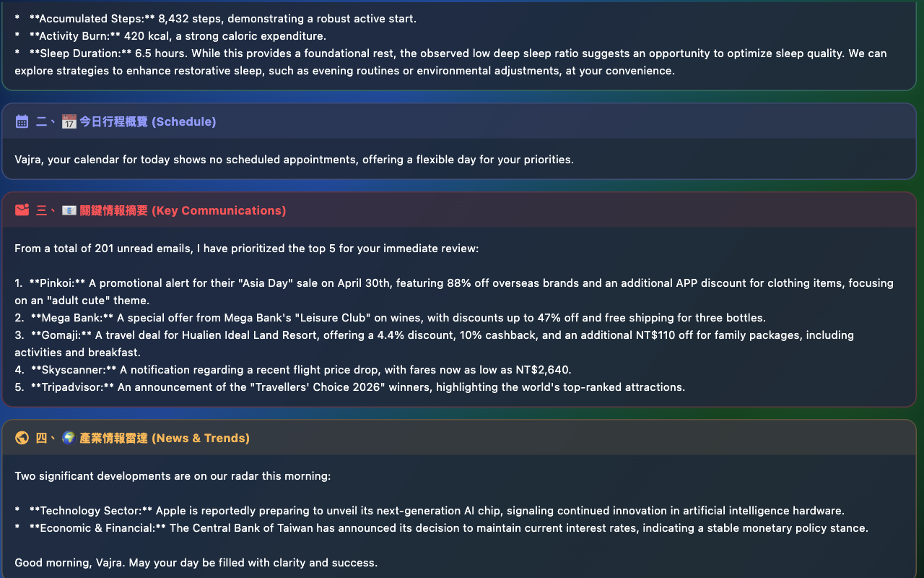This screenshot has width=924, height=578.
Task: Select the Mega Bank Leisure Club wine offer
Action: coord(391,318)
